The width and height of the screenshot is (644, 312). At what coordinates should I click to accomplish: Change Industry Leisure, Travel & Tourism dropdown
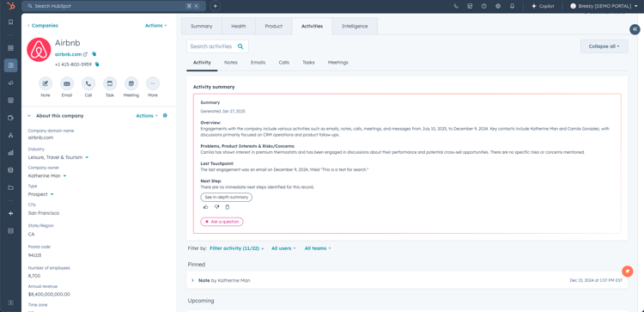[58, 157]
